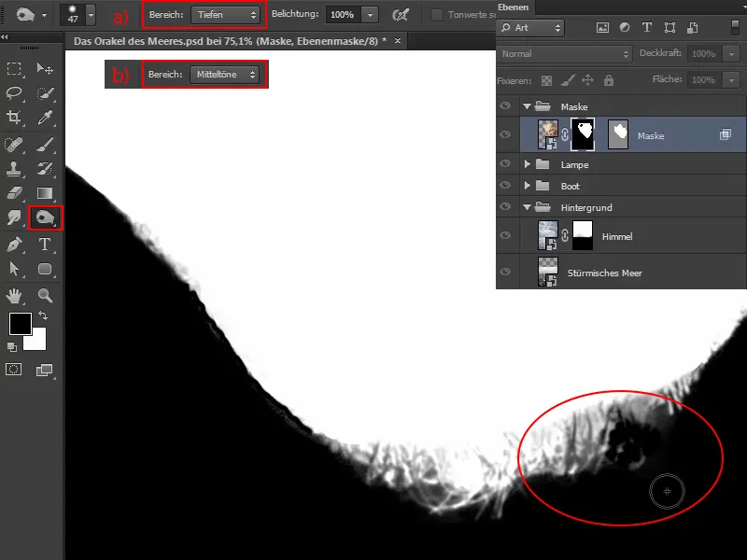747x560 pixels.
Task: Hide the Himmel layer
Action: [505, 235]
